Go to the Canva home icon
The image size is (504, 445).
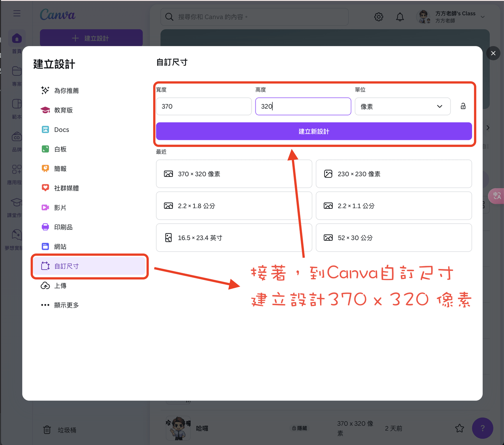(x=17, y=38)
